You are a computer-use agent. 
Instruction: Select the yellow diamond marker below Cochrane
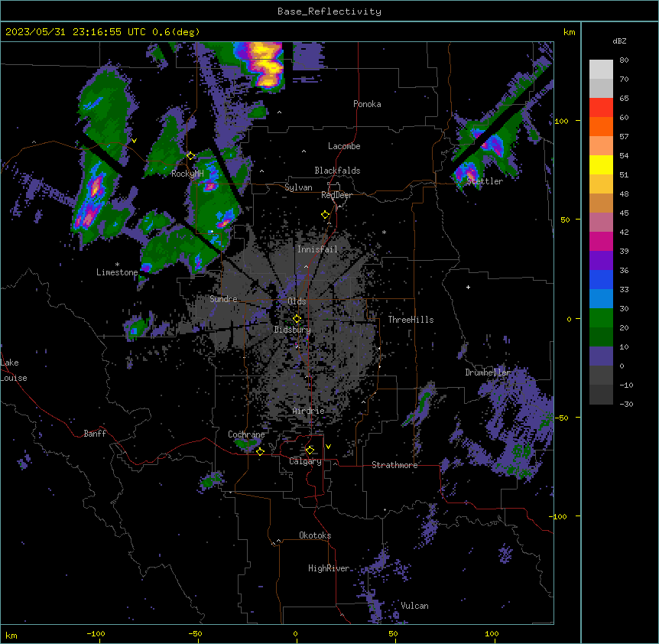tap(260, 451)
